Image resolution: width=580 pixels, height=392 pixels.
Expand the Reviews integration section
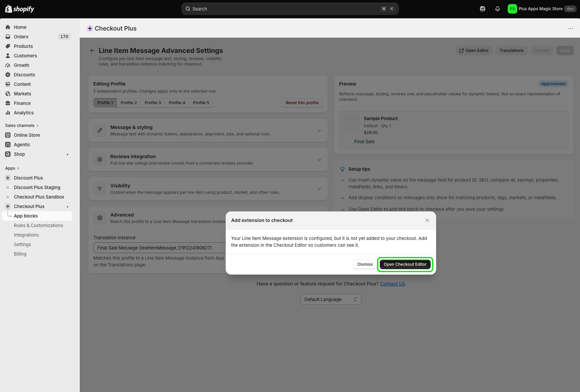tap(319, 160)
